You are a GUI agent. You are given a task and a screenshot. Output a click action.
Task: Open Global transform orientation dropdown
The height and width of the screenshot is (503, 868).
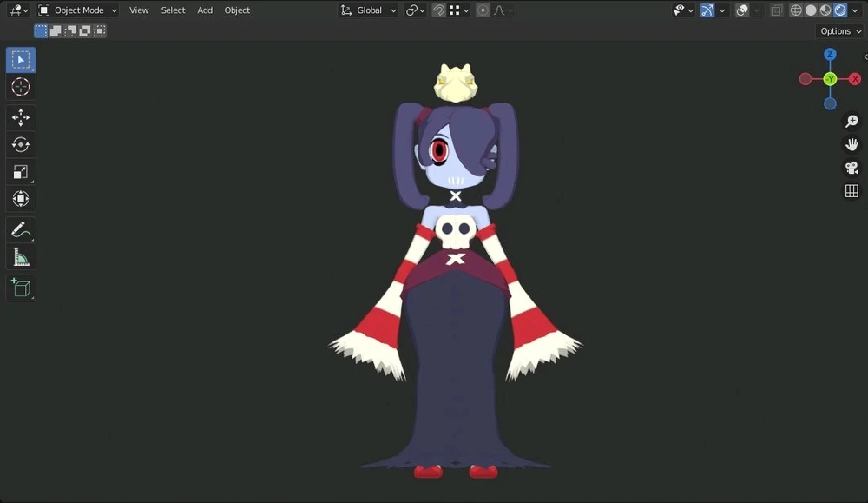pyautogui.click(x=369, y=10)
